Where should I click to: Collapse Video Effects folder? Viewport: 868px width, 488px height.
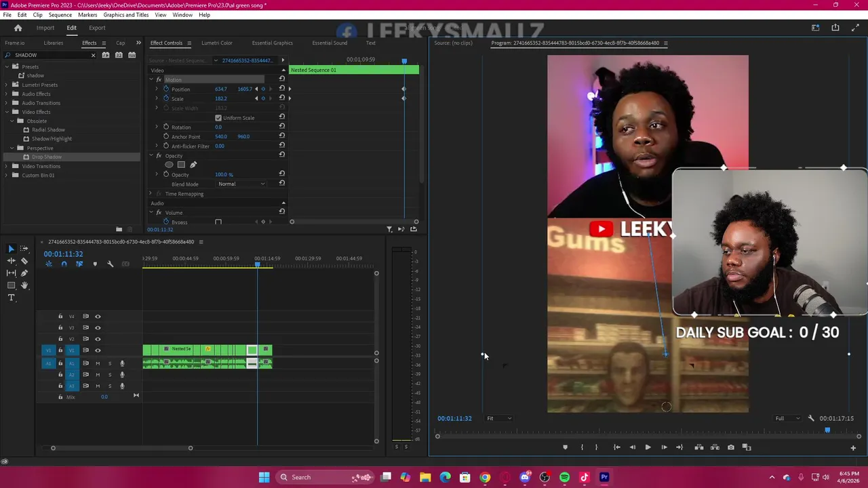pos(7,112)
